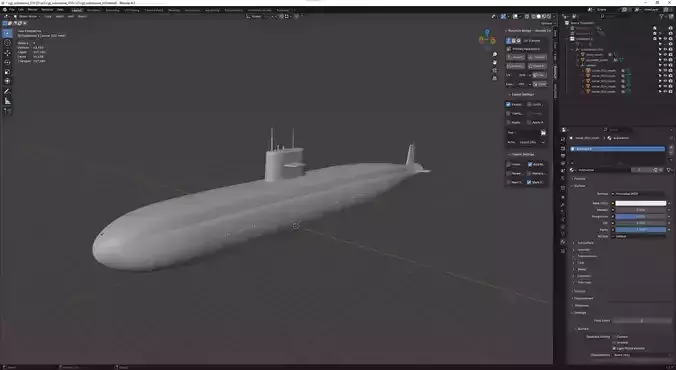Switch to the Shading workspace tab
The width and height of the screenshot is (676, 370).
tap(174, 10)
